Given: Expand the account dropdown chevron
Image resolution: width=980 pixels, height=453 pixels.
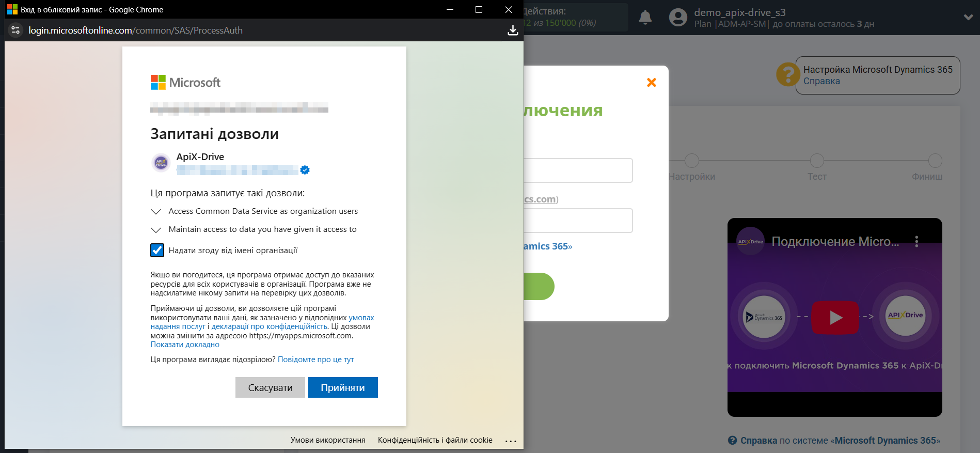Looking at the screenshot, I should pyautogui.click(x=968, y=17).
